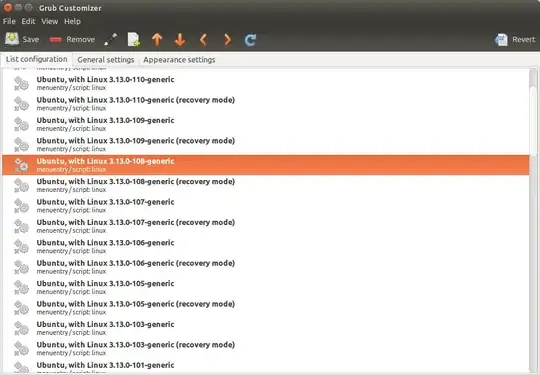
Task: Select "Ubuntu, with Linux 3.13.0-103-generic" entry text
Action: [x=105, y=324]
